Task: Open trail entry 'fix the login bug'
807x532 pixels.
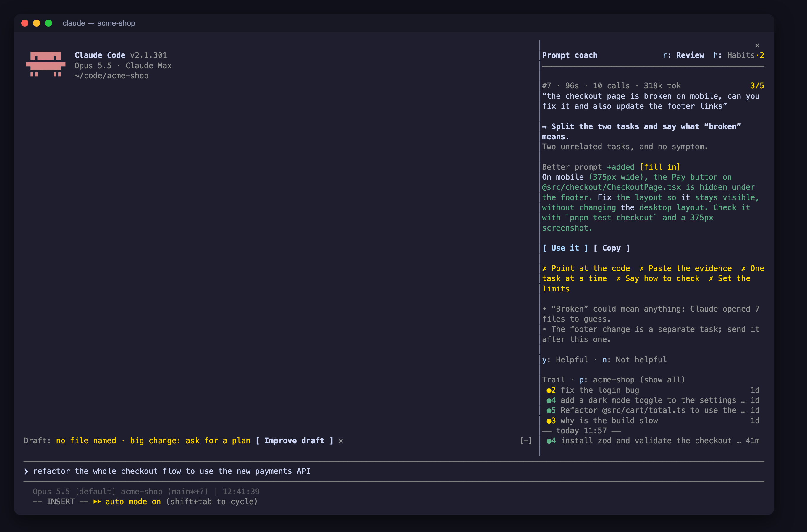Action: click(653, 390)
